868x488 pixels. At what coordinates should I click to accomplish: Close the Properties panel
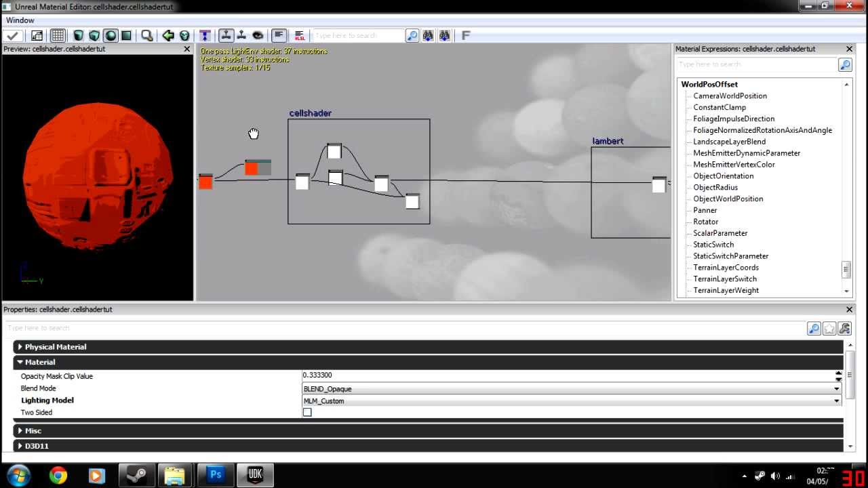[x=849, y=309]
